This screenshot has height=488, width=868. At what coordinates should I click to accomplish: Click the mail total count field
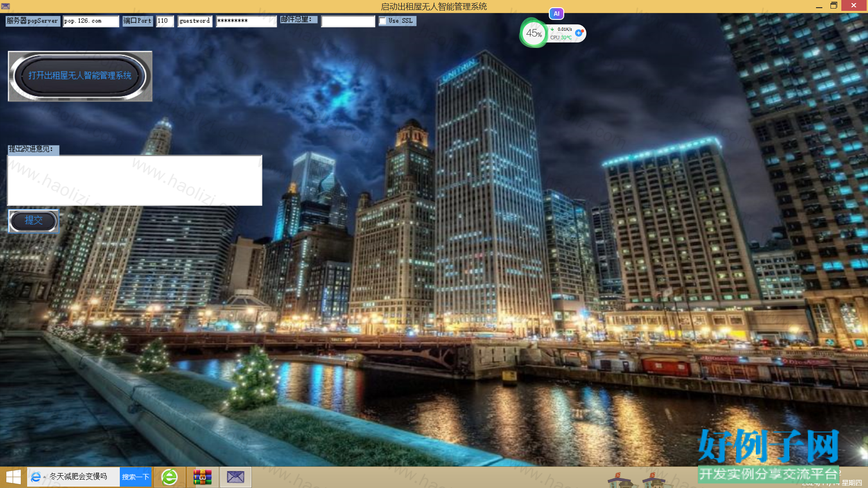pyautogui.click(x=348, y=21)
